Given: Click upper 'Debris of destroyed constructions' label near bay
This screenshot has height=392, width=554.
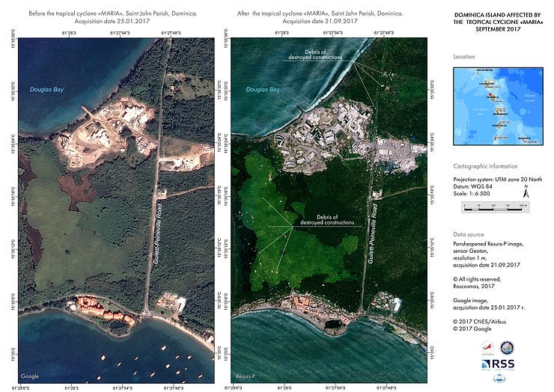Looking at the screenshot, I should pos(315,55).
